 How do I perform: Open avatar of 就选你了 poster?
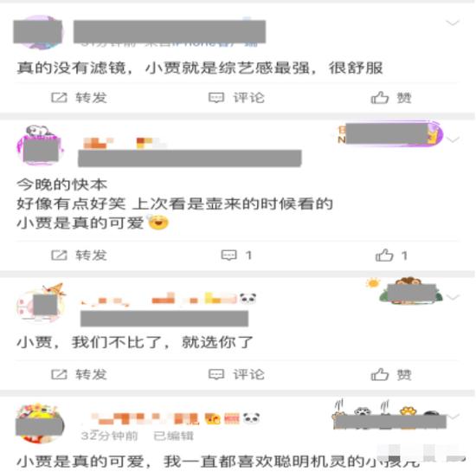(x=41, y=303)
